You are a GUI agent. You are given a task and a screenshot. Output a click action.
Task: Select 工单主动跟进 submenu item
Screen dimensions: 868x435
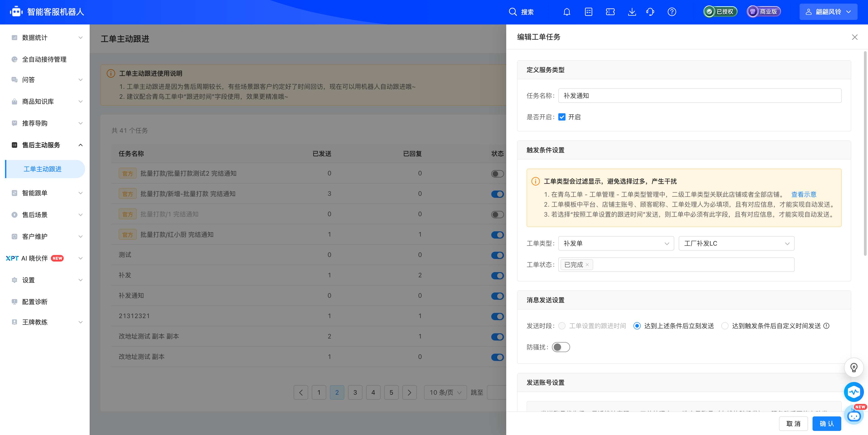pyautogui.click(x=45, y=169)
